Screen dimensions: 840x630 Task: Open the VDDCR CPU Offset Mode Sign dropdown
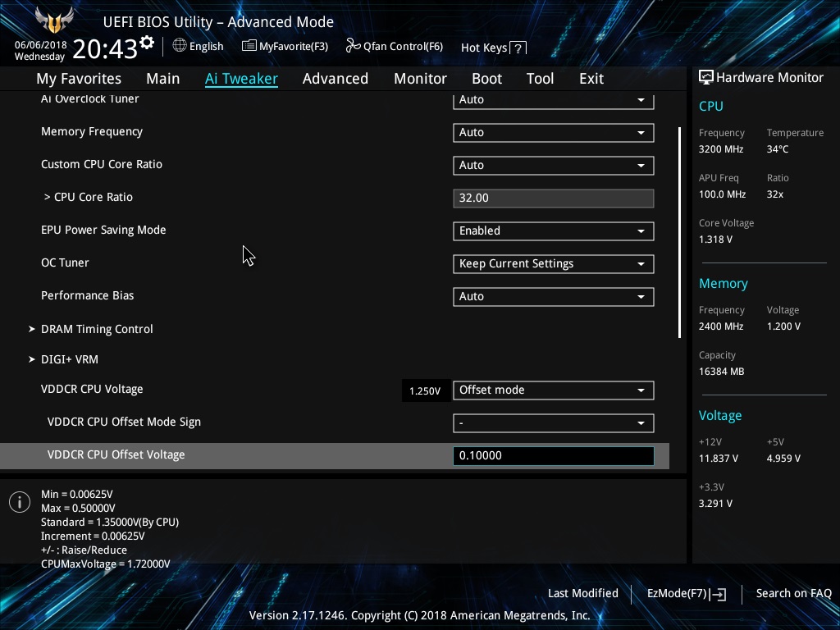point(554,423)
